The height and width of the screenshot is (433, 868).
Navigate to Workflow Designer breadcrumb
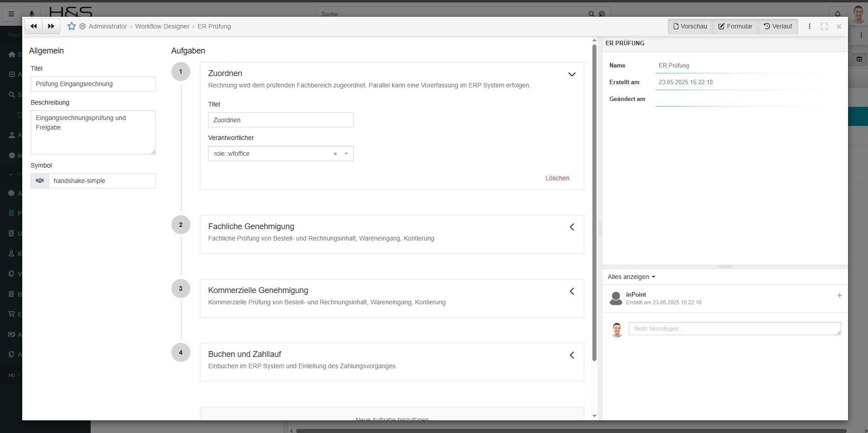162,26
